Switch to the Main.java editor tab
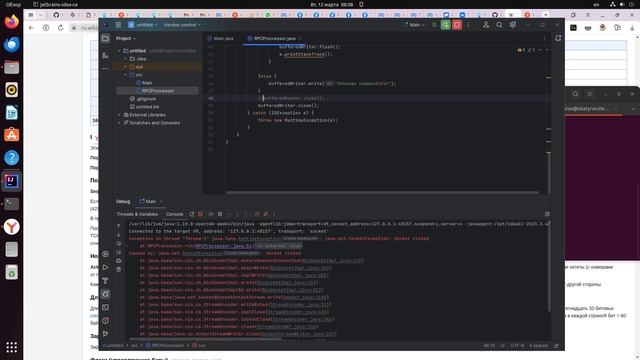Viewport: 640px width, 360px height. tap(221, 38)
